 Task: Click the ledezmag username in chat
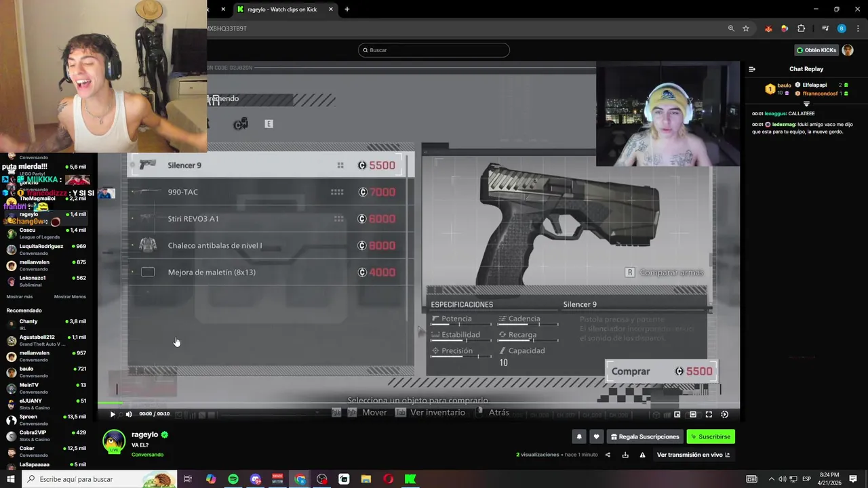pyautogui.click(x=785, y=125)
